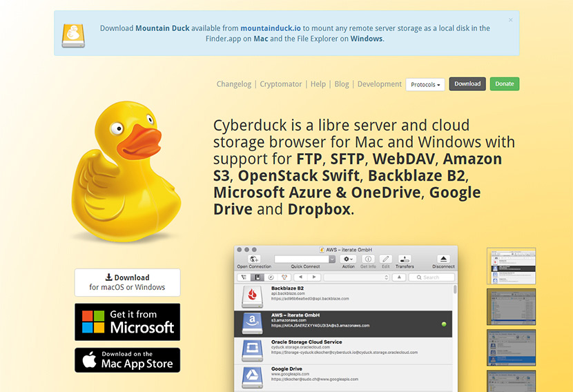The image size is (573, 392).
Task: Click the Open Connection globe icon
Action: pyautogui.click(x=254, y=259)
